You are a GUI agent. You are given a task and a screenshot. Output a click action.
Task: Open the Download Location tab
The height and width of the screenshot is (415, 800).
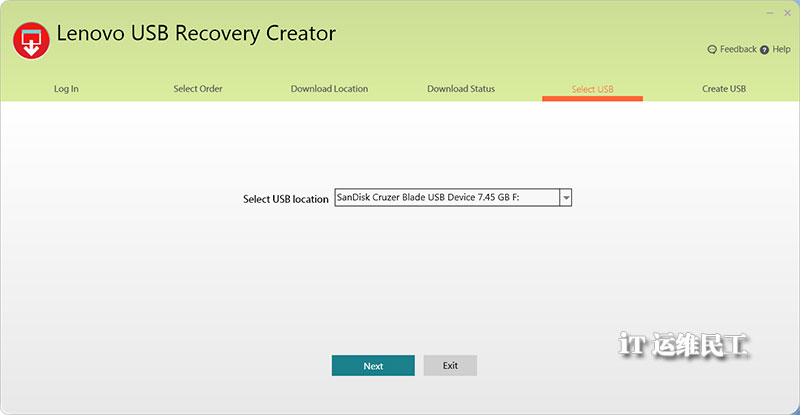(329, 89)
